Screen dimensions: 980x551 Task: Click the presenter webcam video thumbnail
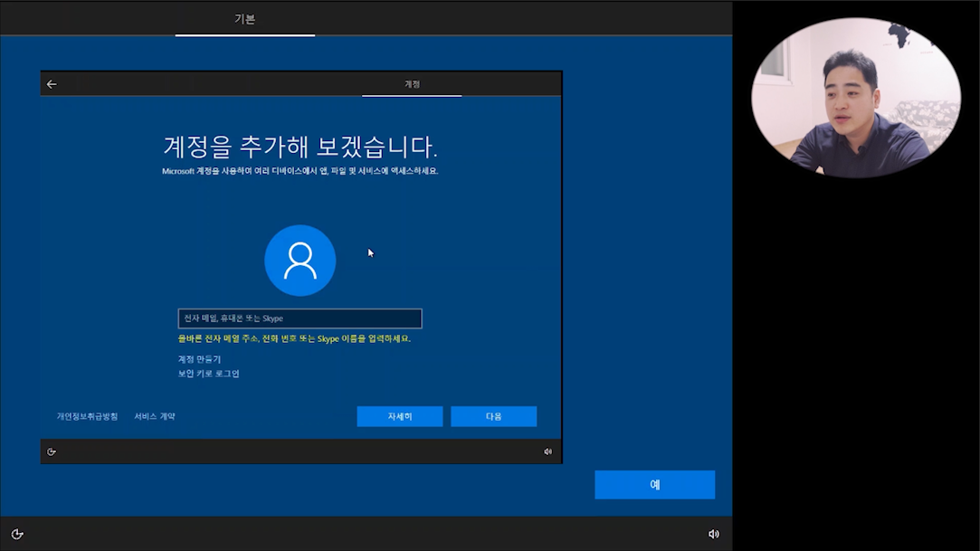(x=856, y=98)
